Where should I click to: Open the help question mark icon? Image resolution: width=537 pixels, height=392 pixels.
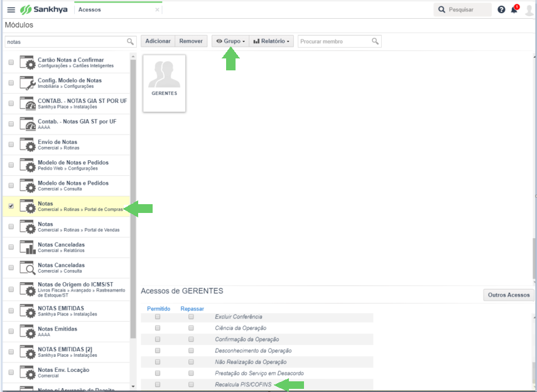point(501,9)
